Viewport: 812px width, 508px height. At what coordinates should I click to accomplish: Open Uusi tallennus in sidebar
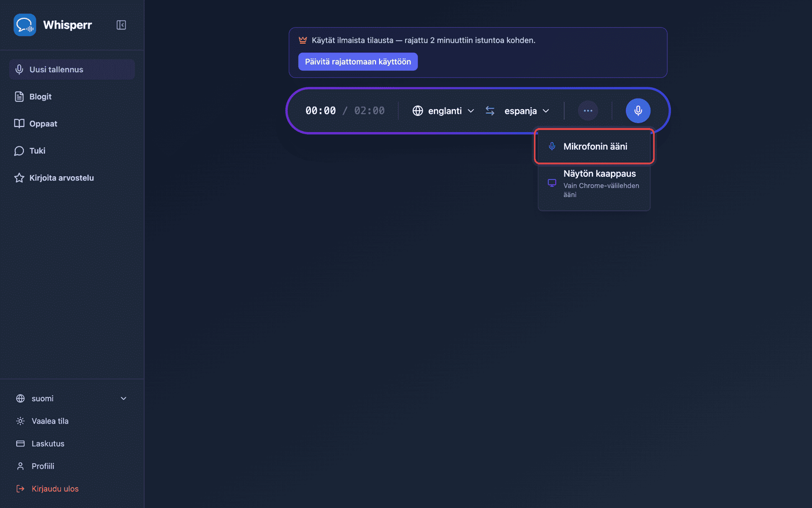[72, 70]
